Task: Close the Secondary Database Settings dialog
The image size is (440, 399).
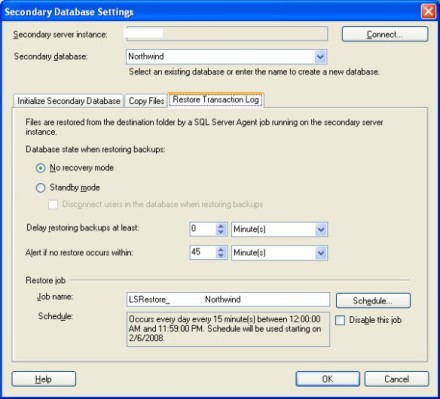Action: tap(428, 12)
